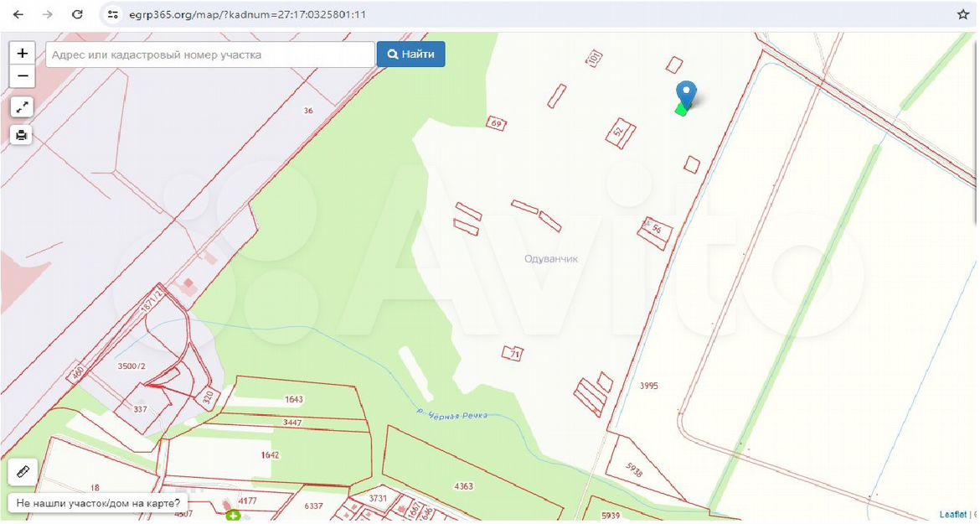Open the Leaflet attribution link
Image resolution: width=980 pixels, height=524 pixels.
(x=952, y=514)
